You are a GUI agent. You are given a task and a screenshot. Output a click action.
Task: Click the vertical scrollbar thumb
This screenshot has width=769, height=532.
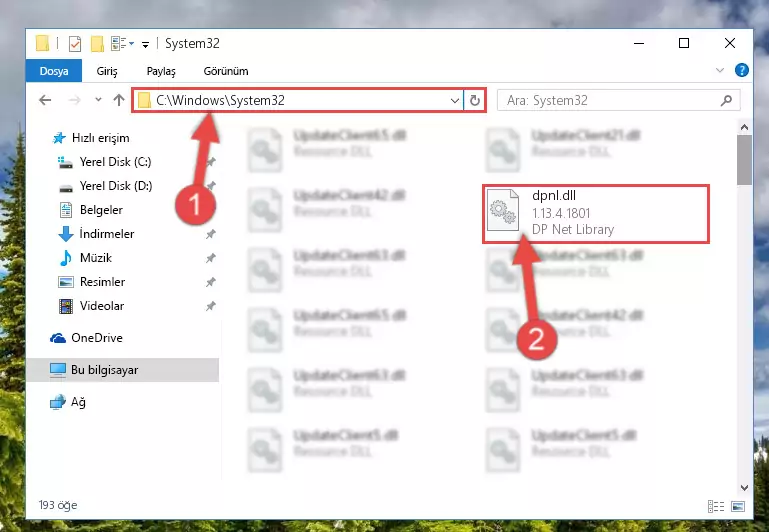(x=744, y=160)
